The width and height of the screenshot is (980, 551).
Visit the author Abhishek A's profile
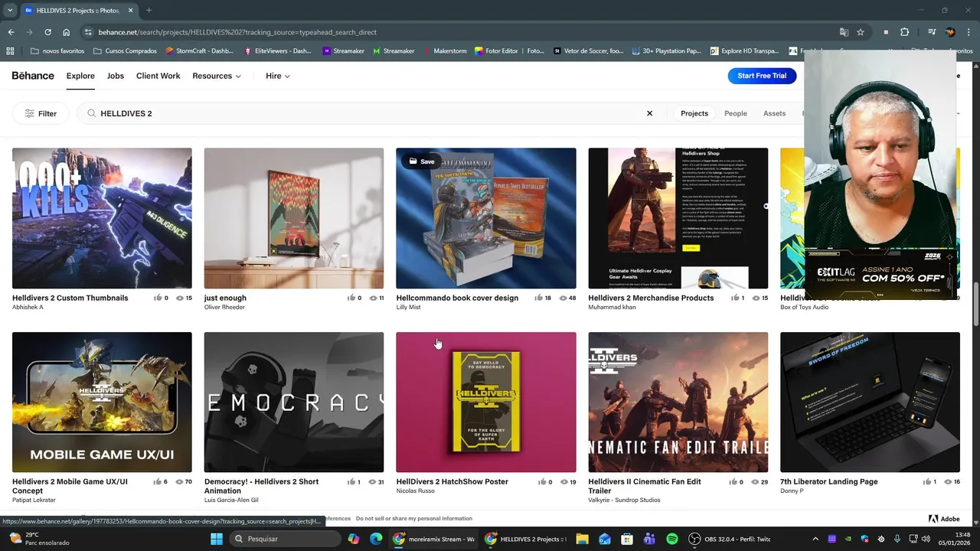click(x=28, y=308)
